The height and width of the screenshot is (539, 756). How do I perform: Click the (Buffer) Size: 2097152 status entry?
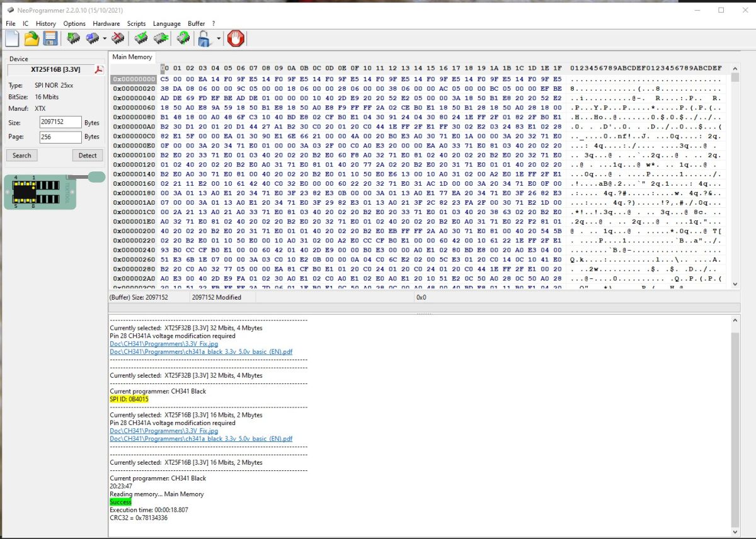tap(139, 297)
